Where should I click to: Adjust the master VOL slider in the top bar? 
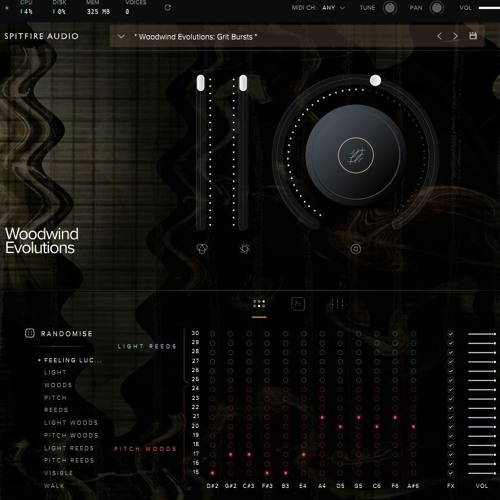click(x=489, y=7)
